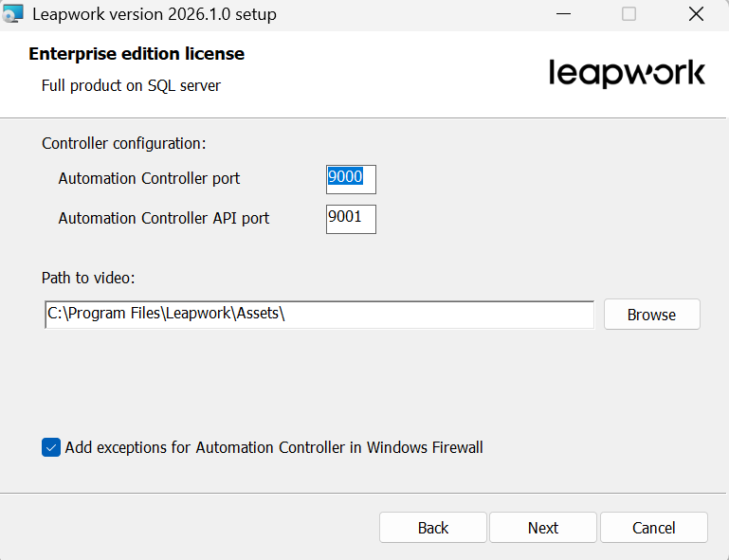729x560 pixels.
Task: Uncheck Add exceptions in Windows Firewall checkbox
Action: click(51, 447)
